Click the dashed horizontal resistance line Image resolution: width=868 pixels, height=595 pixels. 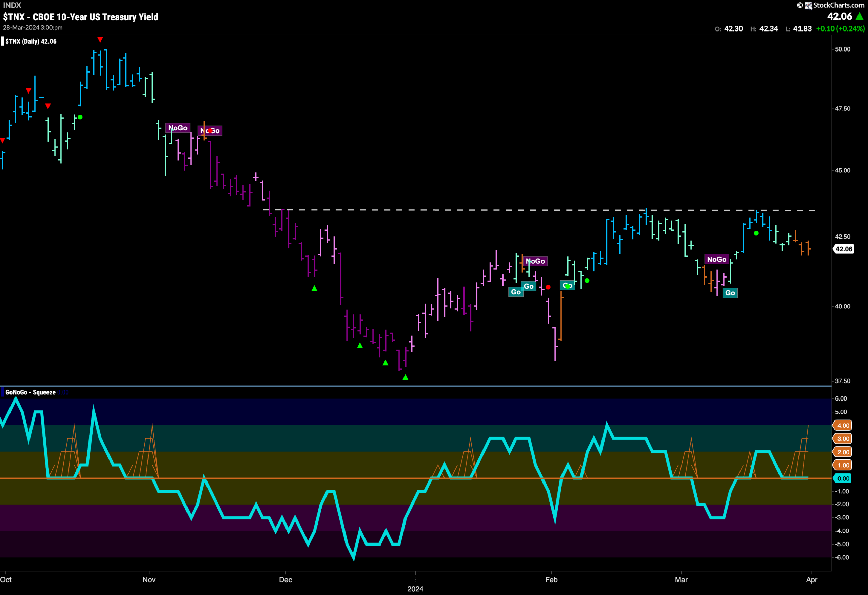click(539, 210)
